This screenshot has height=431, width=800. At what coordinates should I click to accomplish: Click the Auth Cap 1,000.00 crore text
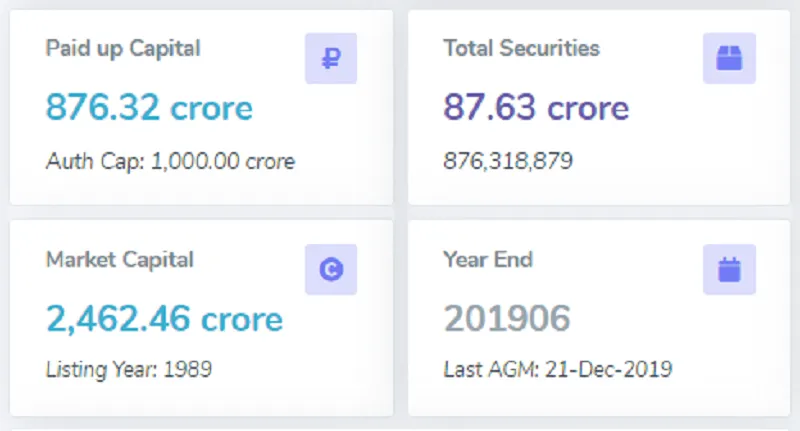tap(170, 161)
